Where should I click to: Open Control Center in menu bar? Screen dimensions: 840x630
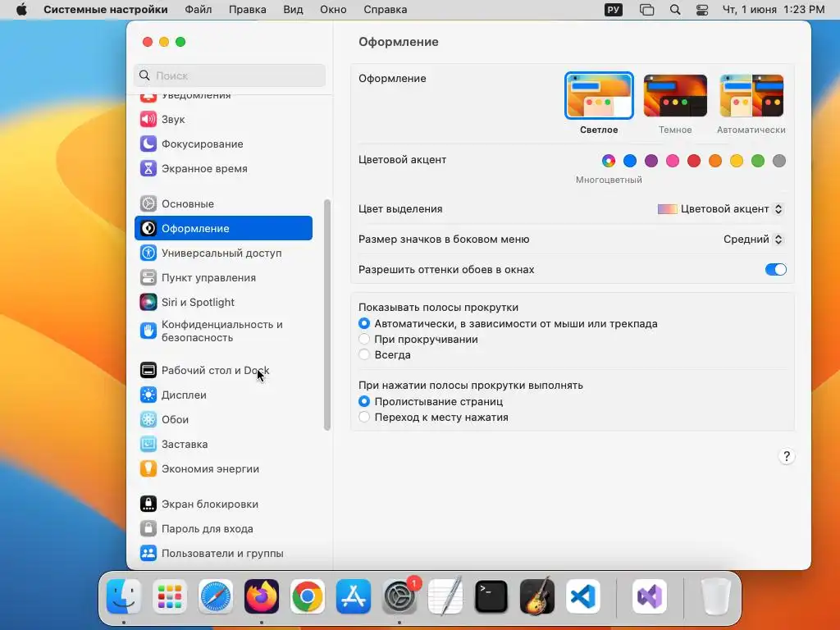coord(702,10)
